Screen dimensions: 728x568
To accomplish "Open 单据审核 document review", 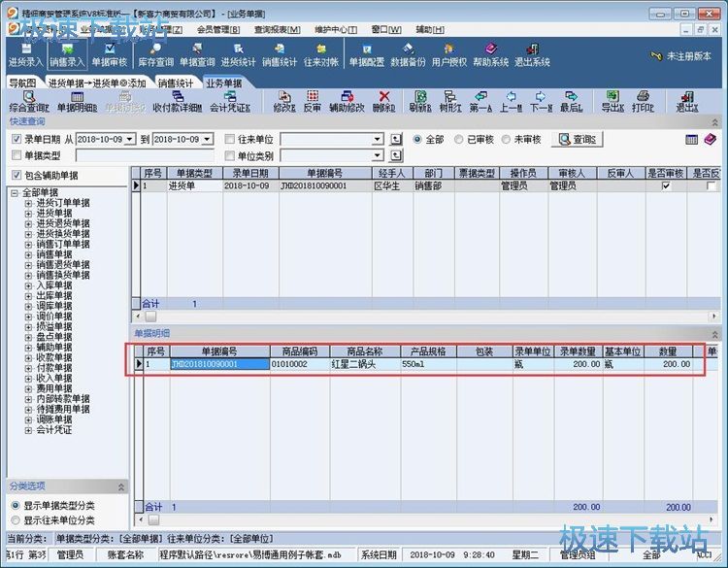I will [x=109, y=54].
